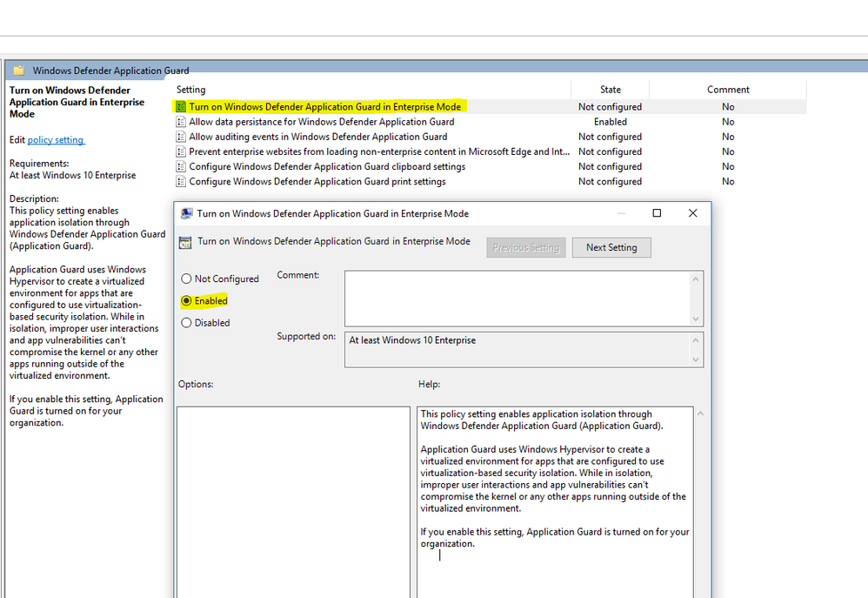Viewport: 868px width, 598px height.
Task: Click the Enabled state of data persistance
Action: (x=610, y=121)
